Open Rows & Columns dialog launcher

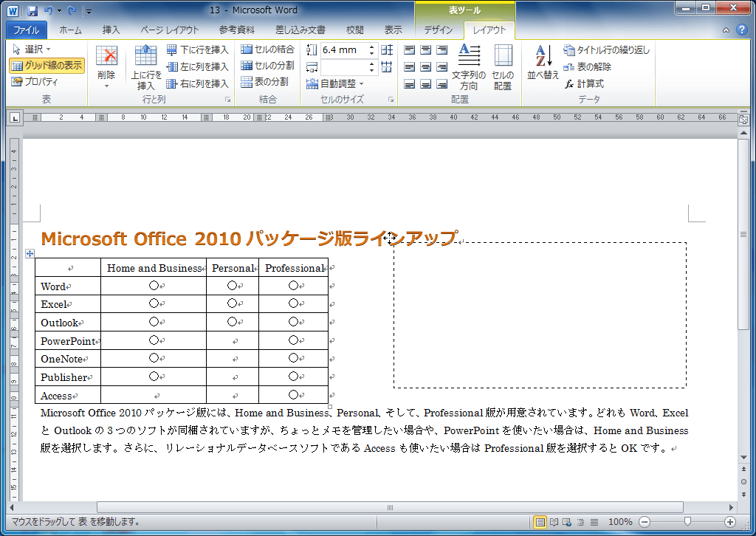[227, 100]
